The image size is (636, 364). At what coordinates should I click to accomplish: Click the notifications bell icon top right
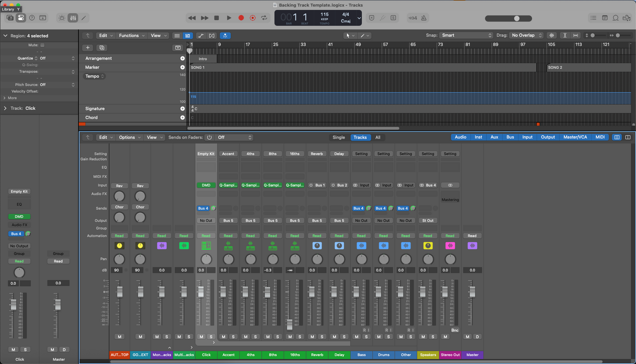coord(616,18)
